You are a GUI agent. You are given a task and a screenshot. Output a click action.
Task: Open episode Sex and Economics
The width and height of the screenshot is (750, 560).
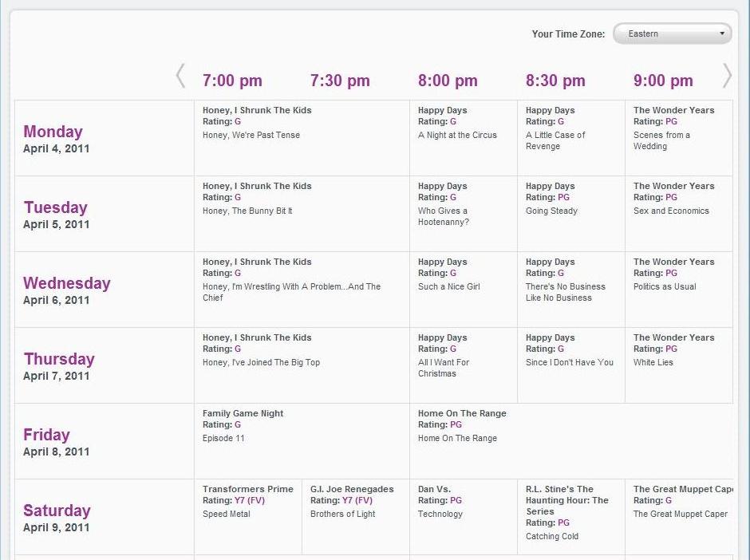(671, 211)
